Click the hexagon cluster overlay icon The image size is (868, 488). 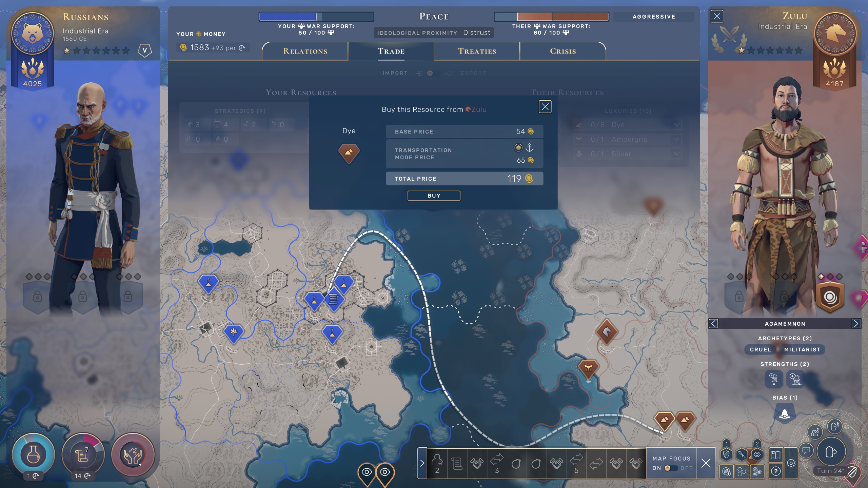(742, 471)
